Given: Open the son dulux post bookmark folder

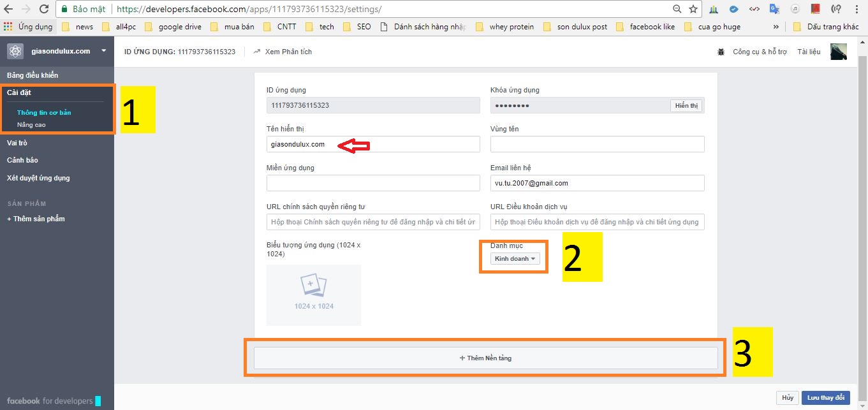Looking at the screenshot, I should pos(575,27).
